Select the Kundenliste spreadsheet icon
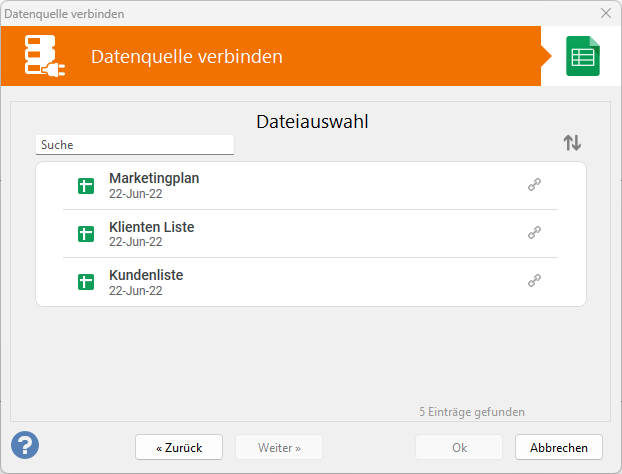Viewport: 622px width, 474px height. point(86,282)
